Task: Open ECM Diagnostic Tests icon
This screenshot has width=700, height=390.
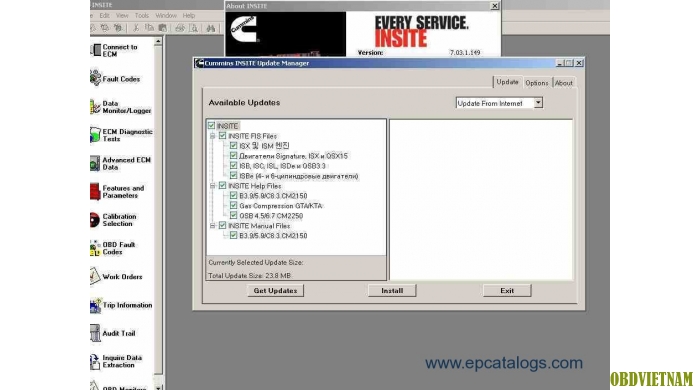Action: pyautogui.click(x=95, y=135)
